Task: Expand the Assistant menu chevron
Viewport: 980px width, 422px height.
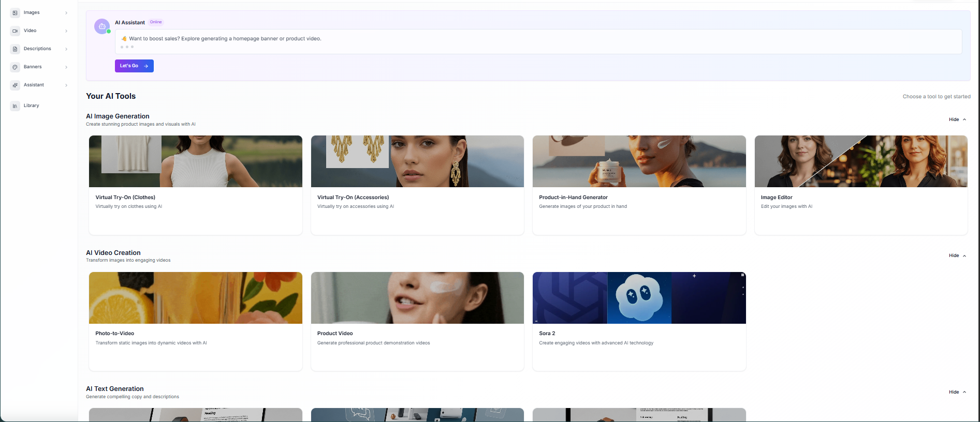Action: pyautogui.click(x=66, y=85)
